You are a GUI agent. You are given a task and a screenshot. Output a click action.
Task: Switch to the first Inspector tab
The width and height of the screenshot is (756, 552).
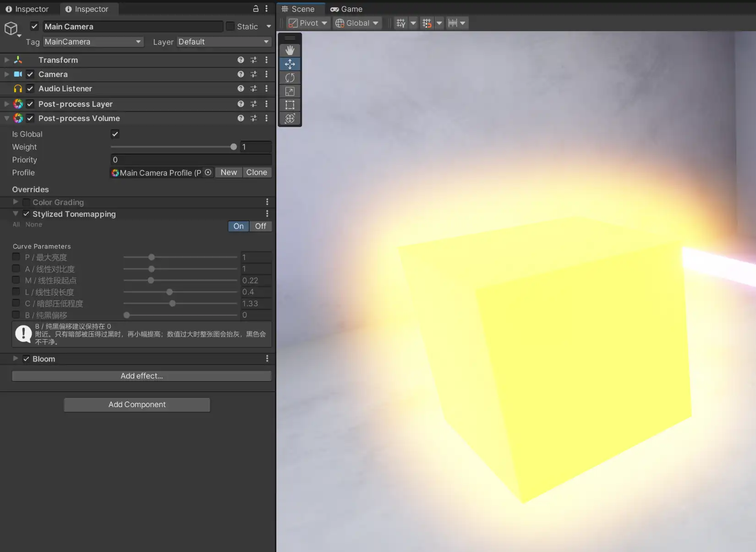point(27,9)
